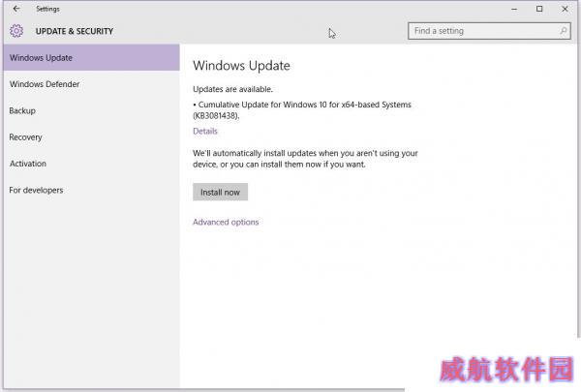Image resolution: width=581 pixels, height=392 pixels.
Task: Click the Cumulative Update KB3081438 entry
Action: (302, 110)
